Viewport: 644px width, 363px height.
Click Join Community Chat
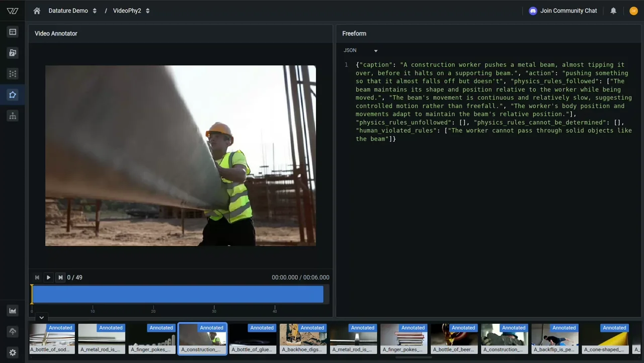tap(562, 11)
